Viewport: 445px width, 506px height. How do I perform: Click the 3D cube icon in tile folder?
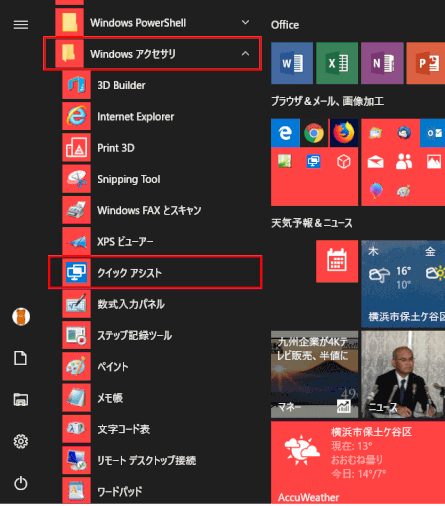343,162
